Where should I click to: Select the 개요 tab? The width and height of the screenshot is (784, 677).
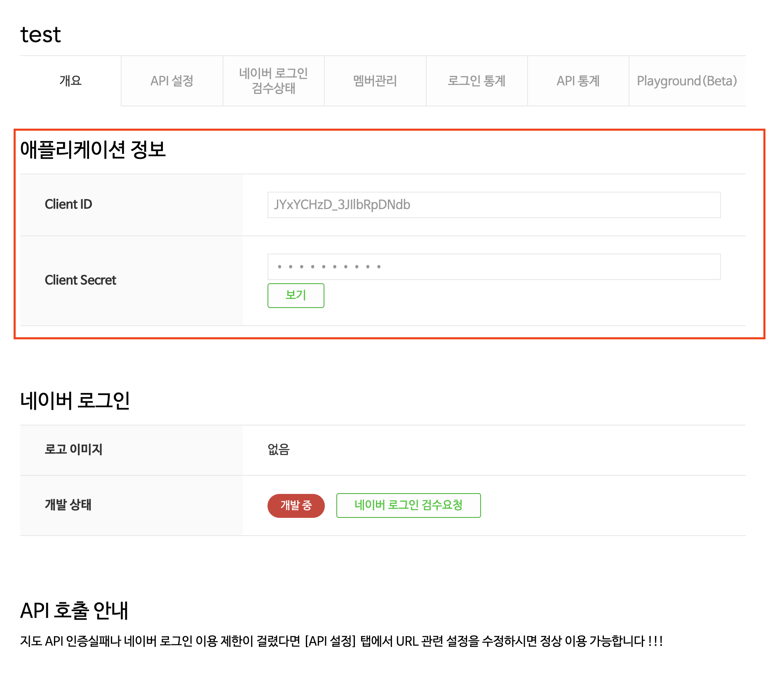click(x=70, y=81)
